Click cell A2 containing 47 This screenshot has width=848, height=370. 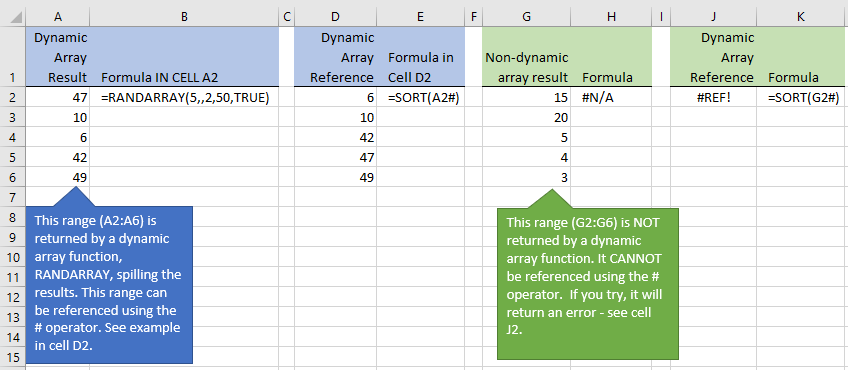(x=58, y=97)
